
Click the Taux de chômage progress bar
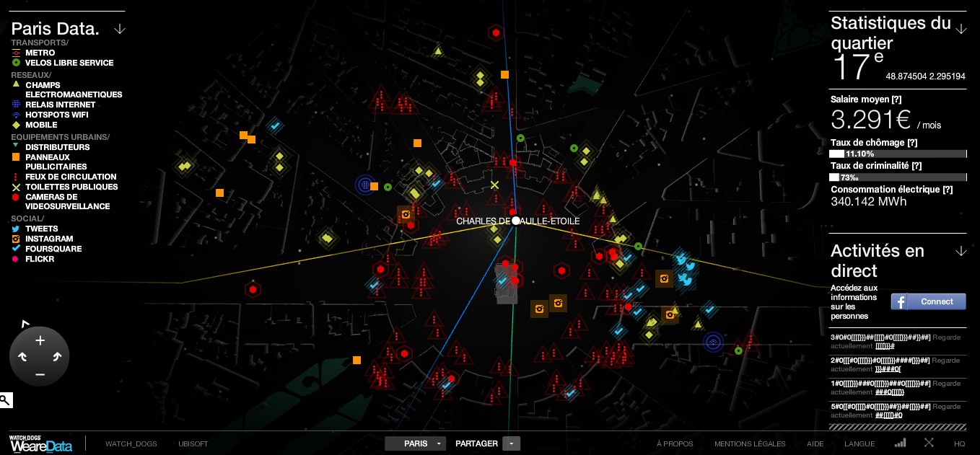pyautogui.click(x=898, y=154)
